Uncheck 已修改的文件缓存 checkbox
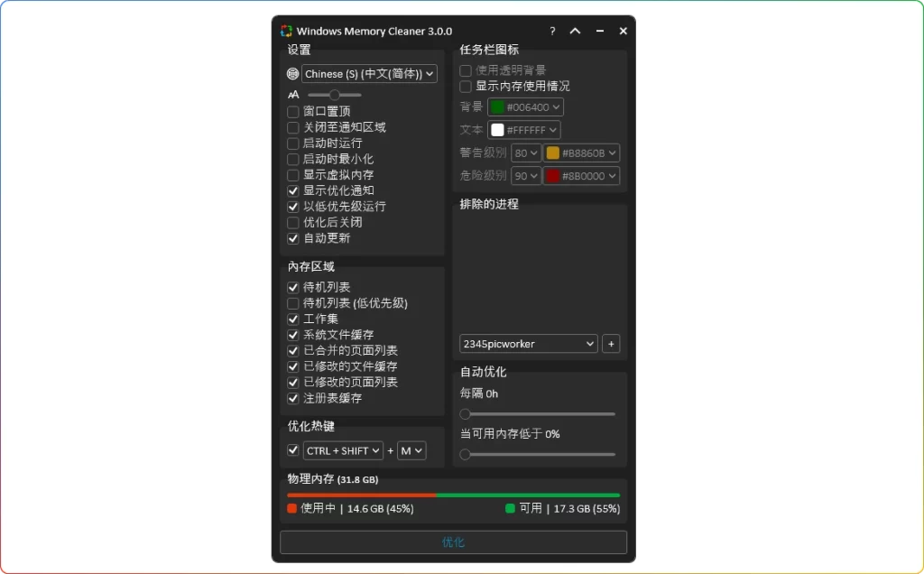Screen dimensions: 924x574 293,366
